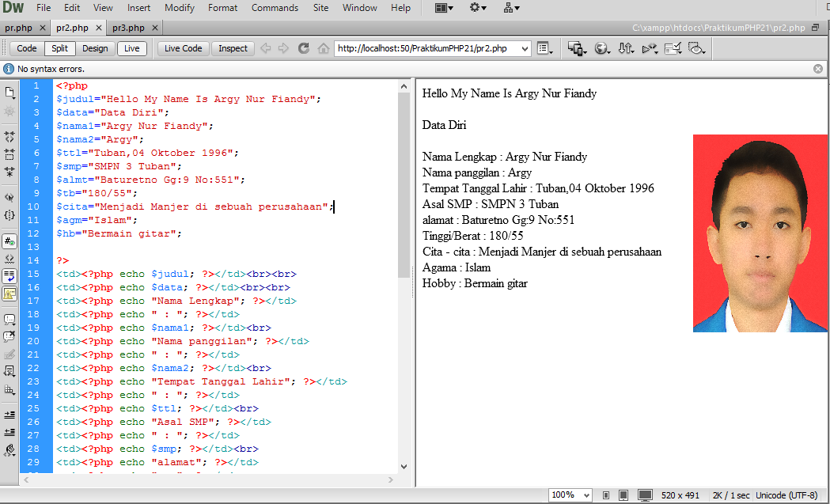Toggle Line Numbers in the coding toolbar
This screenshot has width=830, height=504.
click(x=9, y=241)
